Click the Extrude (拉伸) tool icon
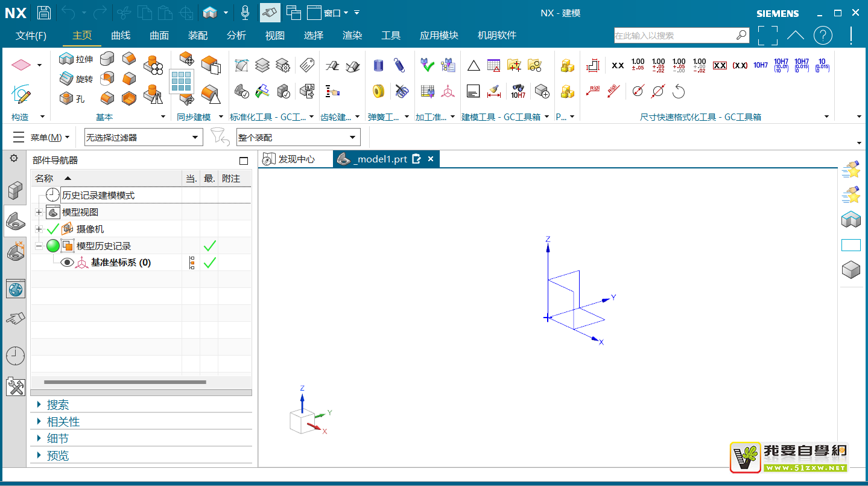 coord(66,59)
